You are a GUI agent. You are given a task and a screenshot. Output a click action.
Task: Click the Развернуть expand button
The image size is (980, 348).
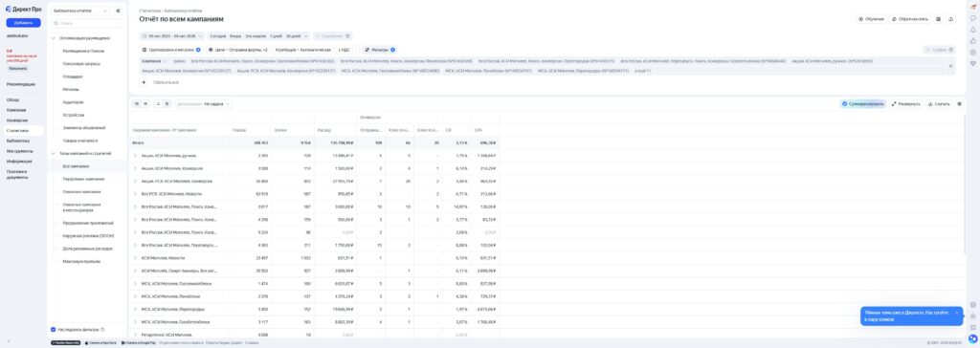click(x=905, y=103)
